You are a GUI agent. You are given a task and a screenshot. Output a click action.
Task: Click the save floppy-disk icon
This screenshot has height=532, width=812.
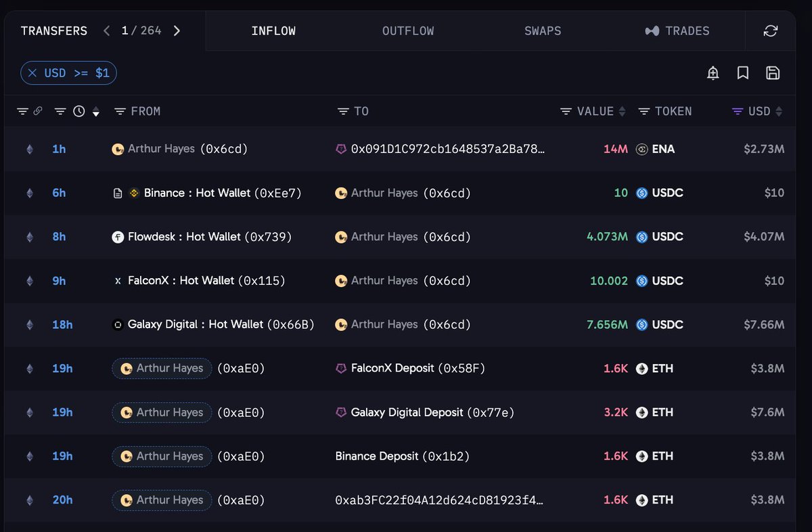773,73
